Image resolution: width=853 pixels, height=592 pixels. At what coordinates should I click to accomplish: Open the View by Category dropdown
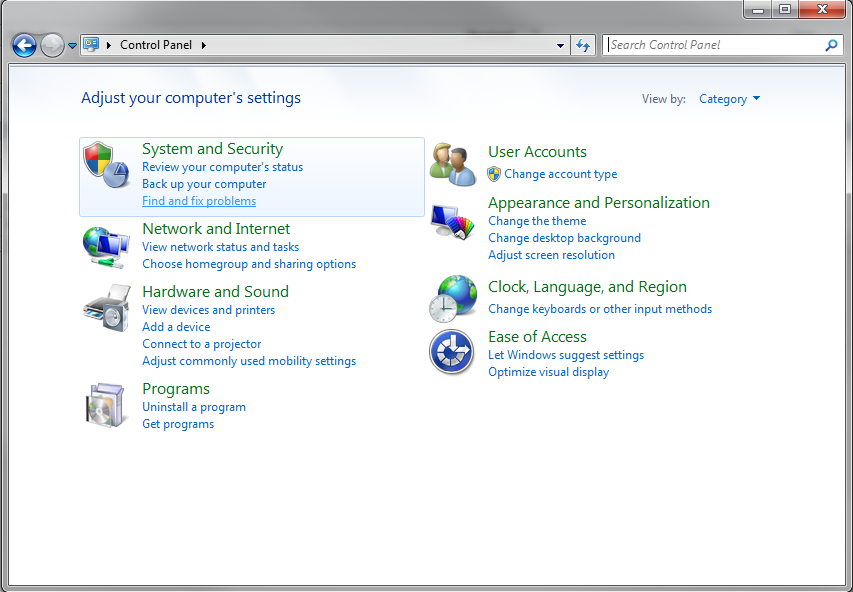pyautogui.click(x=730, y=99)
